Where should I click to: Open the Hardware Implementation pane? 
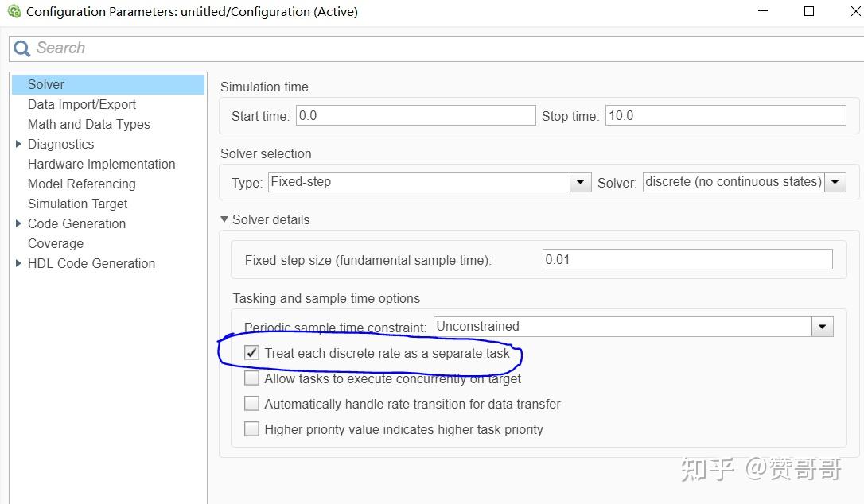point(101,164)
